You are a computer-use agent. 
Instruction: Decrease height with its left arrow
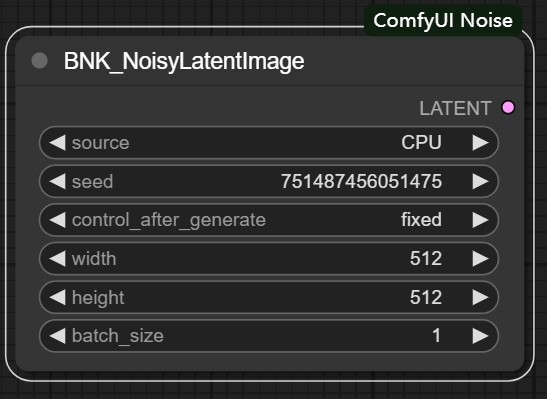pyautogui.click(x=58, y=298)
